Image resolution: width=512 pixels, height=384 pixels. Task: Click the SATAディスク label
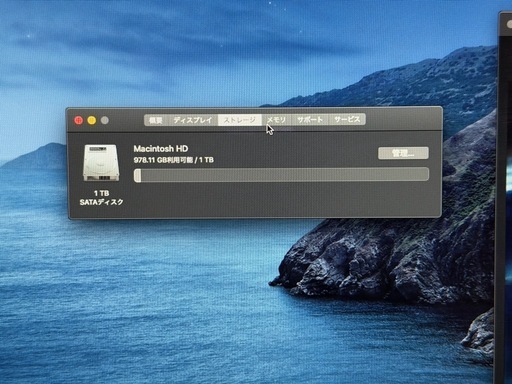[102, 202]
